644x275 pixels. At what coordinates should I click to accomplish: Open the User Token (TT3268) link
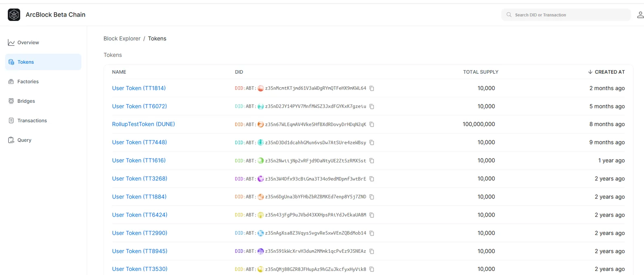(140, 179)
